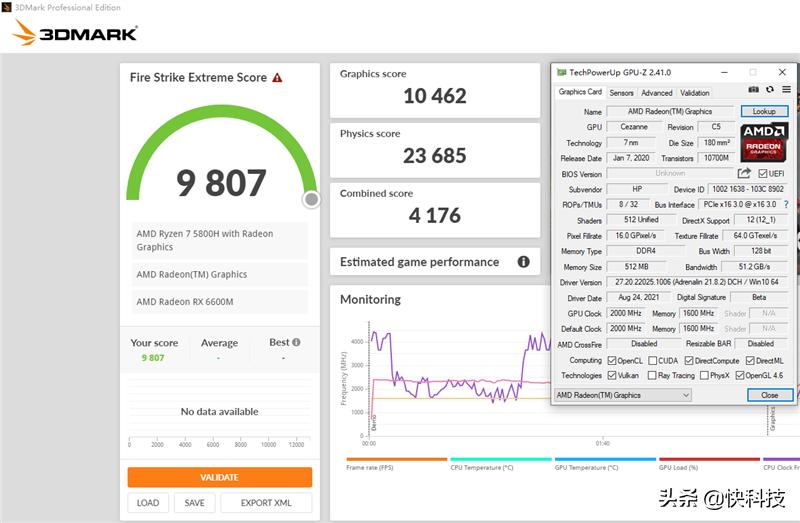Open the Advanced tab in GPU-Z

click(x=657, y=93)
